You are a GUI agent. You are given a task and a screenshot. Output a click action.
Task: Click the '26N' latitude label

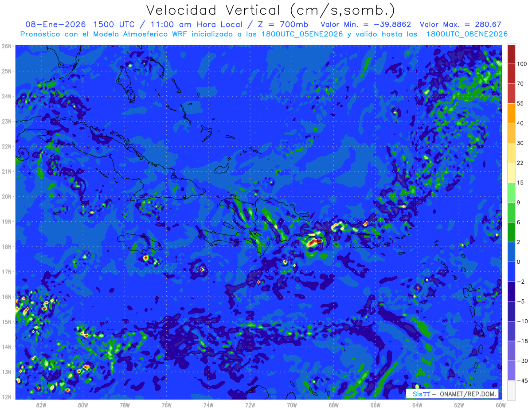point(7,46)
